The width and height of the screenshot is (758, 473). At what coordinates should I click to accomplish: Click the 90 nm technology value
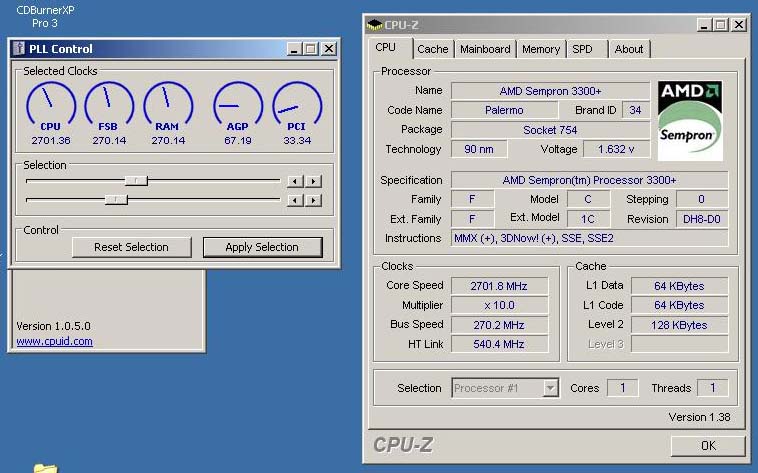click(x=479, y=149)
